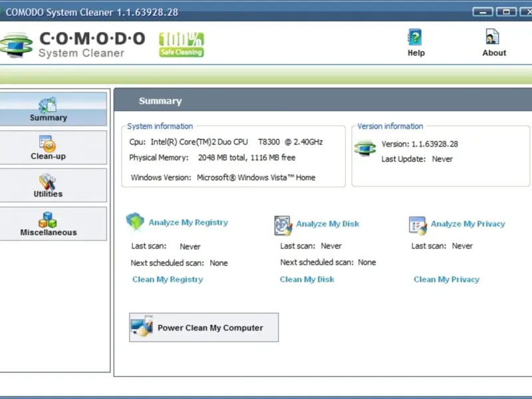Click the 'Version: 1.1.63928.28' text

tap(420, 144)
